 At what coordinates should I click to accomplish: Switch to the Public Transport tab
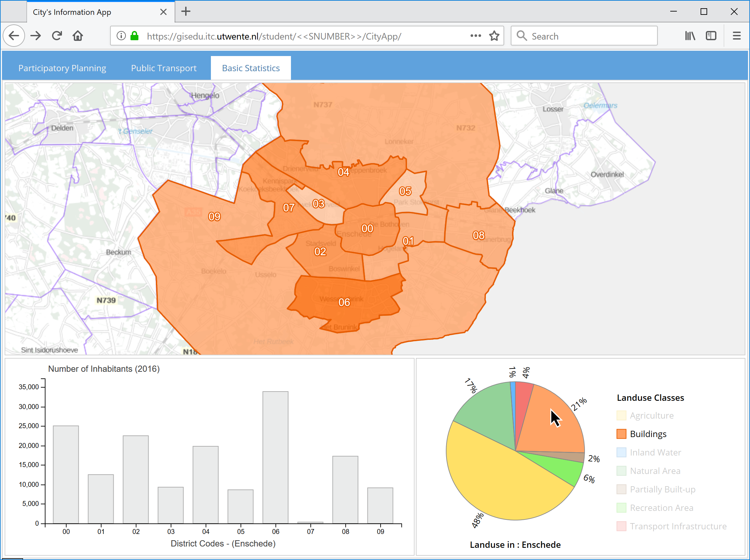pyautogui.click(x=164, y=68)
